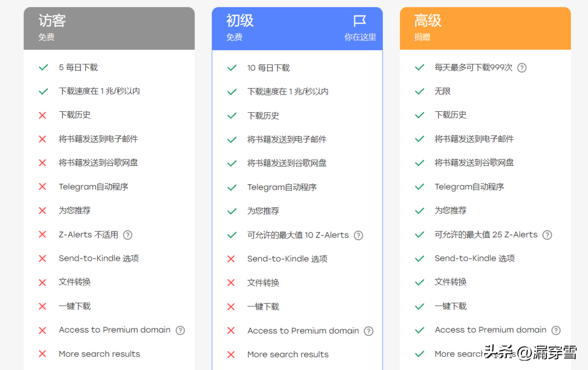Click Send-to-Kindle 选项 in 访客 column
Screen dimensions: 588x370
point(99,258)
